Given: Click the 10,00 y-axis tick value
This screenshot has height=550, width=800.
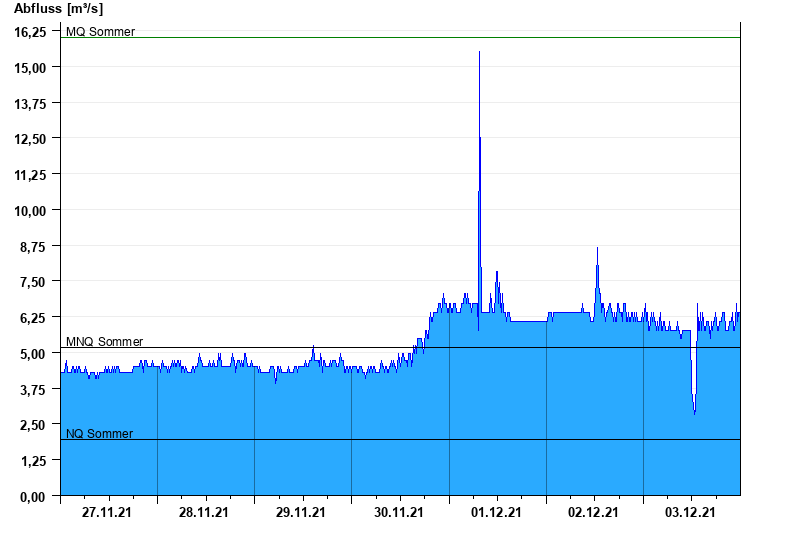Looking at the screenshot, I should click(x=29, y=210).
